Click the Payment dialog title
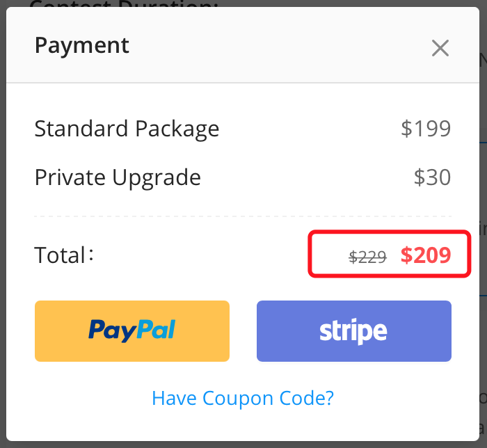This screenshot has width=487, height=448. tap(82, 46)
